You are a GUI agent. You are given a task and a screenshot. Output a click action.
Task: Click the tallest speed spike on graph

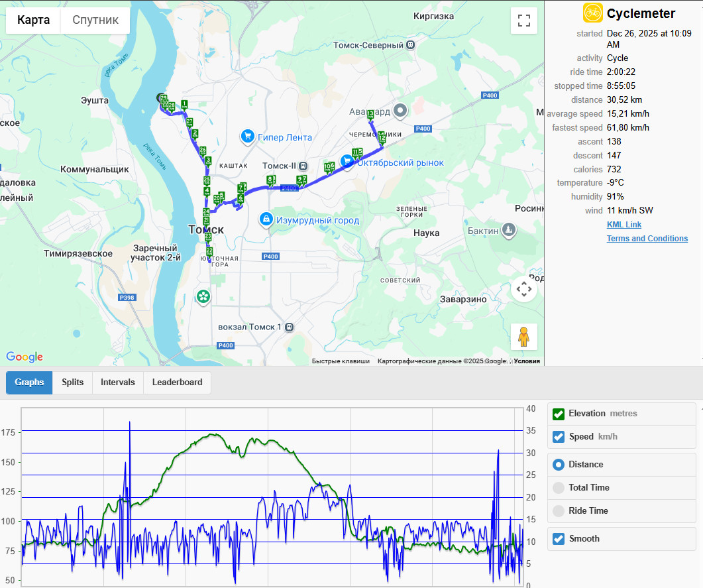[x=130, y=424]
